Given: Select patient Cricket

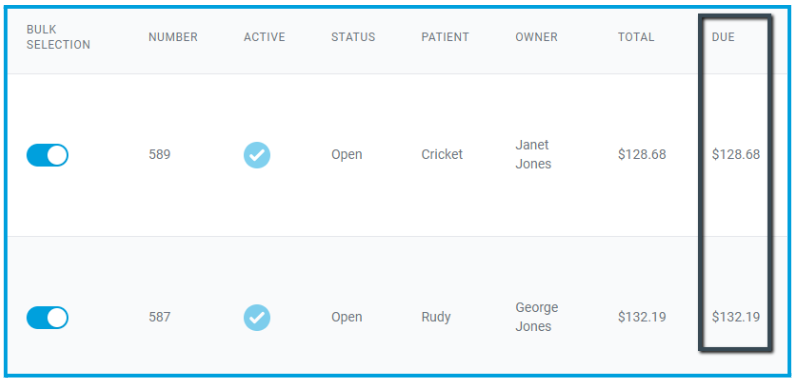Looking at the screenshot, I should [442, 154].
